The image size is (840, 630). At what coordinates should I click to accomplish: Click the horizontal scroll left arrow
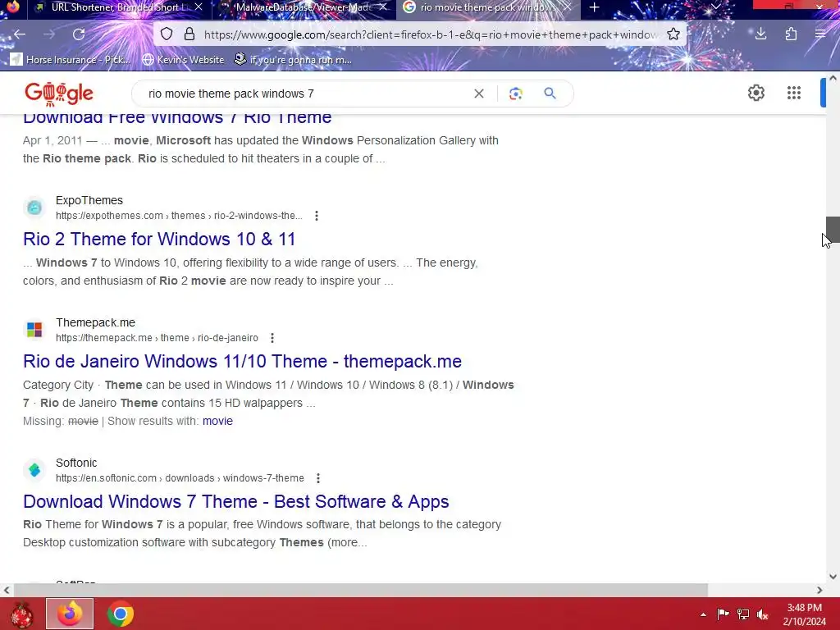tap(7, 590)
